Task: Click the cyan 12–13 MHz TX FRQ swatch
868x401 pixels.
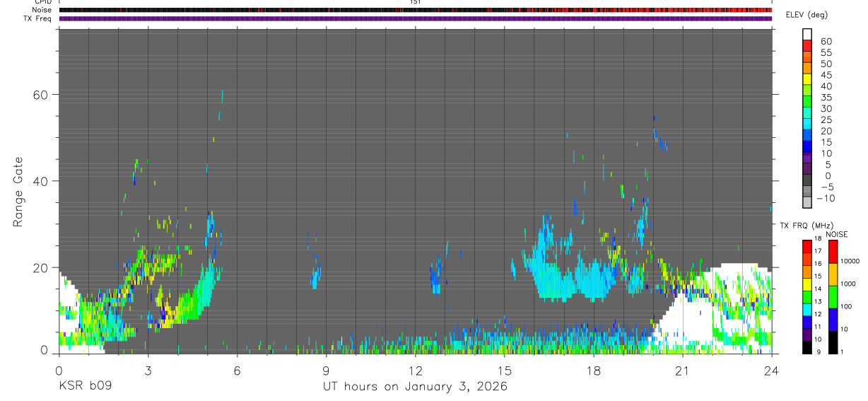Action: pos(807,310)
